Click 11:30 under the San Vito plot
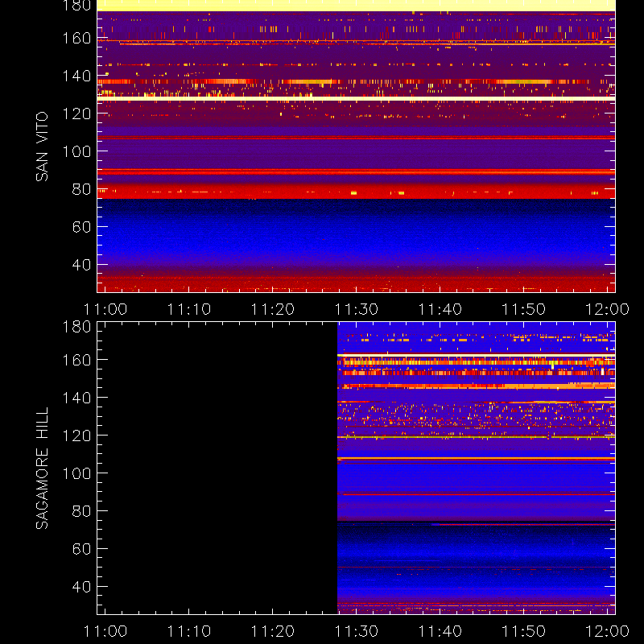This screenshot has height=644, width=644. point(357,309)
